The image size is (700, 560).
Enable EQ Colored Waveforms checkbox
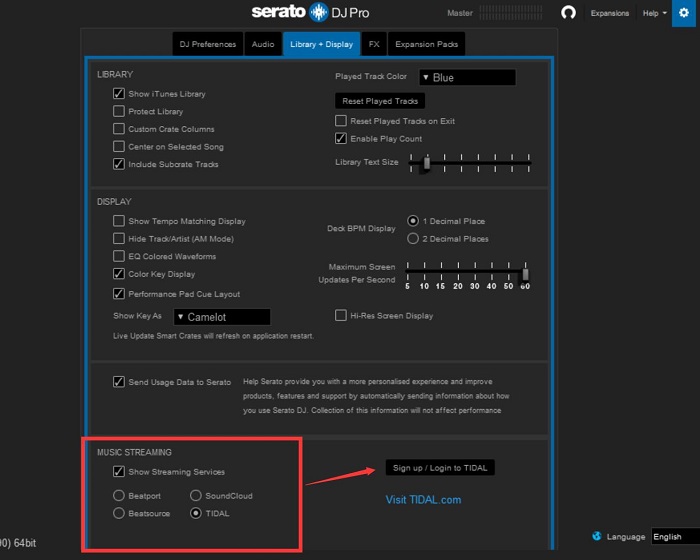pyautogui.click(x=118, y=256)
